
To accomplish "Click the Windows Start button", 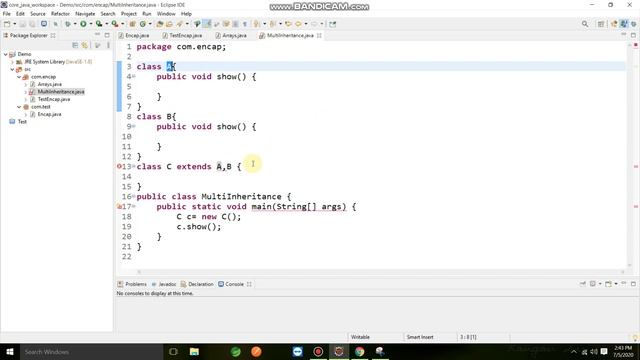I will [x=10, y=351].
